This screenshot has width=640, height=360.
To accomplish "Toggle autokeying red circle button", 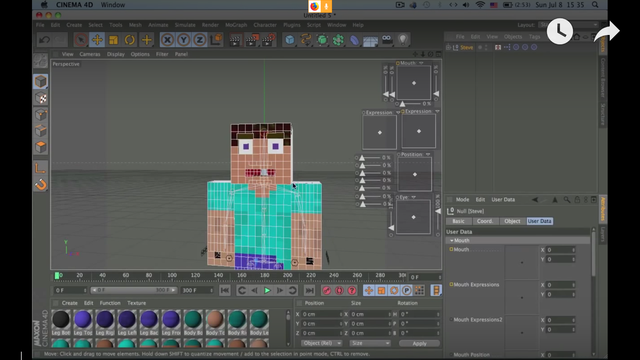I will [x=339, y=290].
